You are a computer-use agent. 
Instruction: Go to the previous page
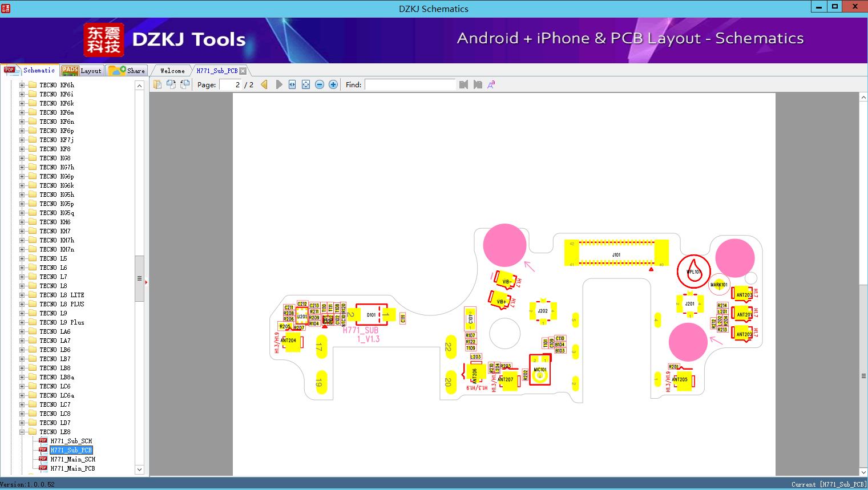tap(264, 84)
